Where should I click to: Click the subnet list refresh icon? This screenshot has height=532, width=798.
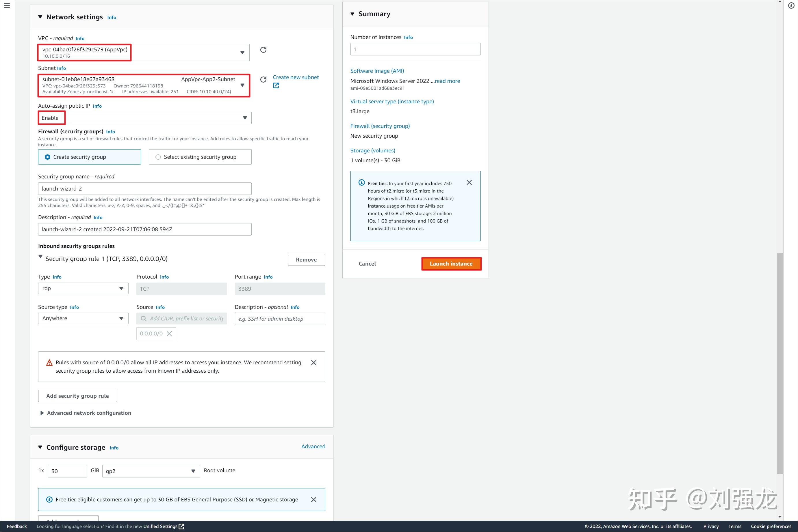(263, 79)
